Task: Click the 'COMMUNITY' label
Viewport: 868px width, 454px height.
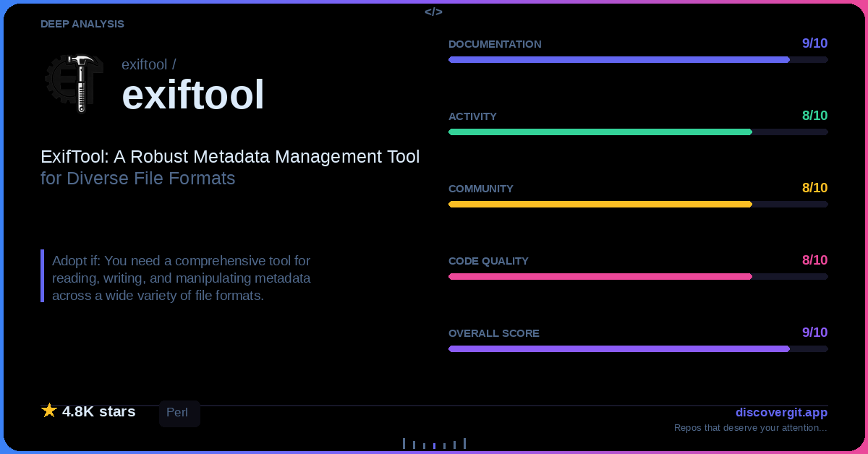Action: [x=481, y=189]
